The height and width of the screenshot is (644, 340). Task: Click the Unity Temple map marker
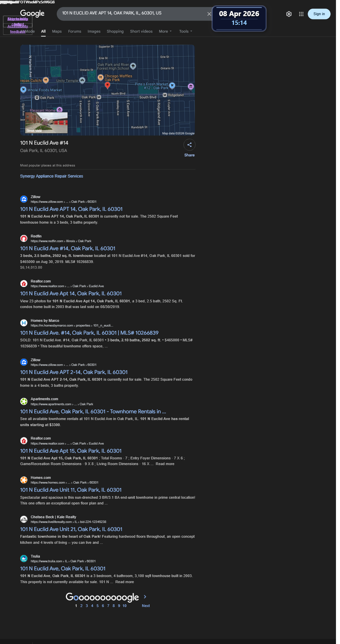pyautogui.click(x=82, y=80)
